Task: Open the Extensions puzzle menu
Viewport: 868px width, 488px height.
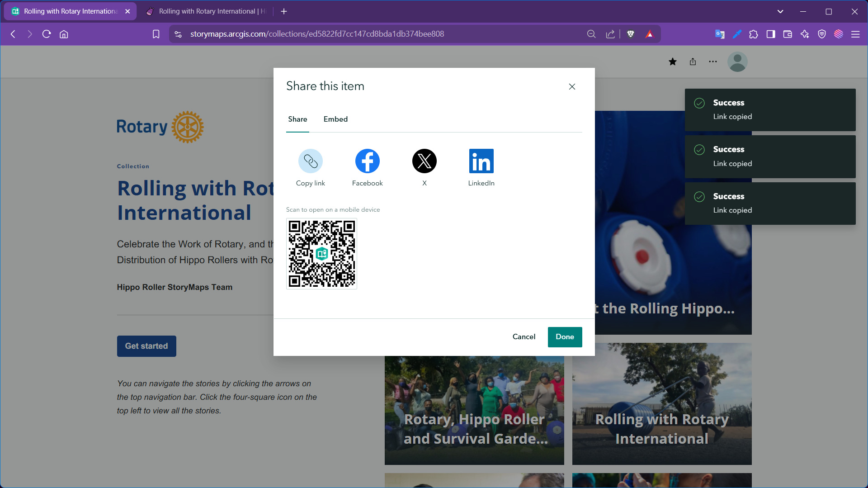Action: click(754, 34)
